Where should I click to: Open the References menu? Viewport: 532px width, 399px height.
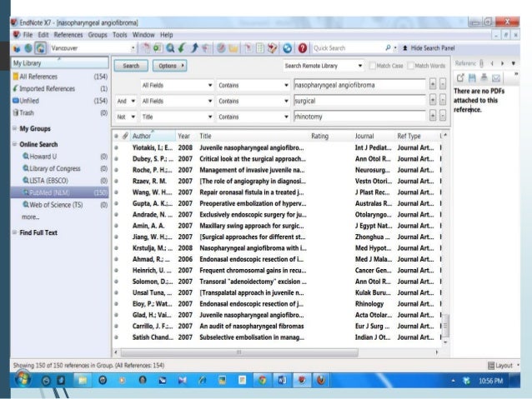click(x=68, y=35)
